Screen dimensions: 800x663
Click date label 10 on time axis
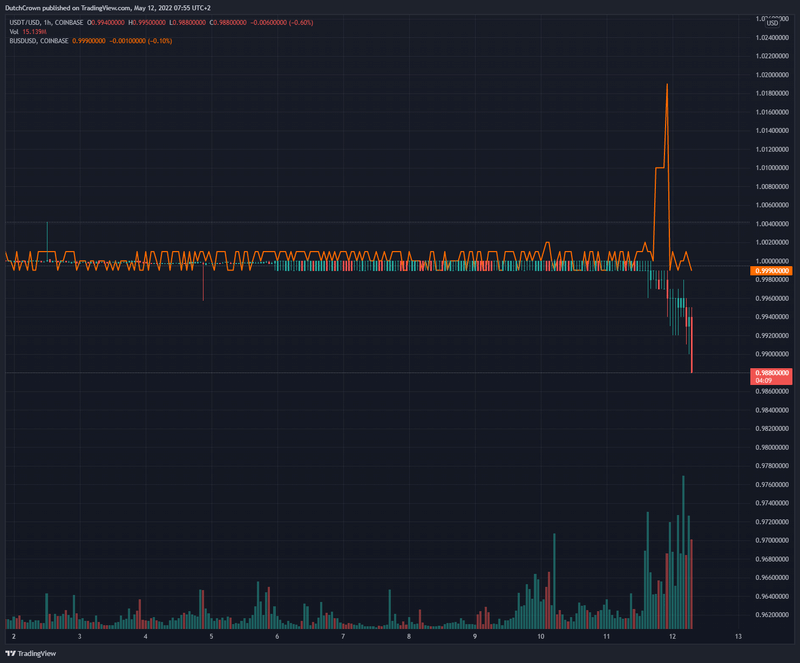point(541,636)
